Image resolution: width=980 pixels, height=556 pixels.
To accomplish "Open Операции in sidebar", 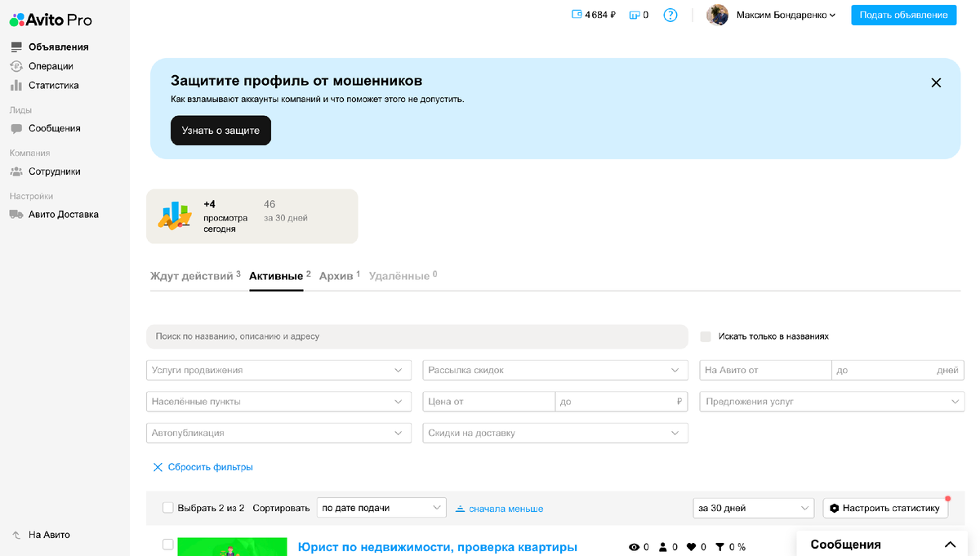I will click(51, 66).
